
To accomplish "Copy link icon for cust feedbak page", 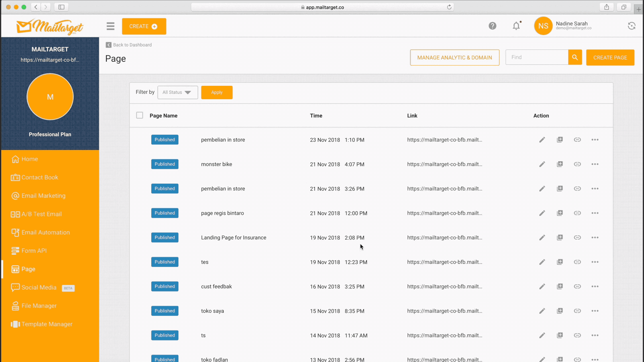I will tap(577, 287).
